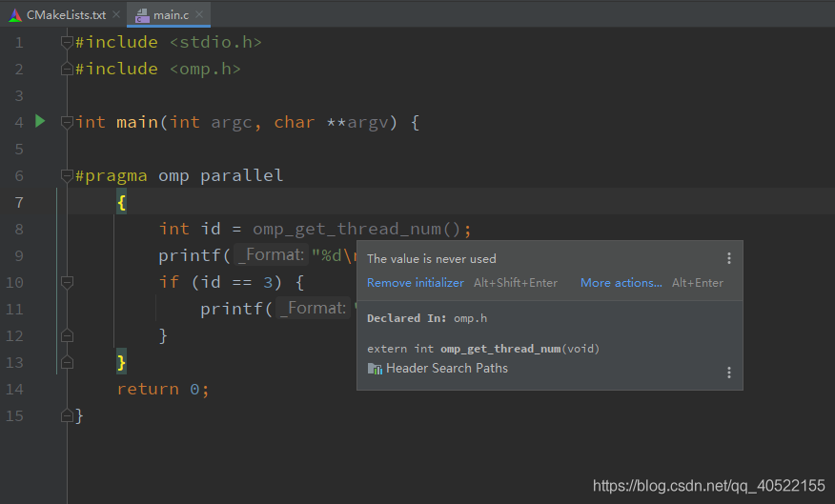Click the C file icon on main.c tab
The height and width of the screenshot is (504, 835).
[142, 15]
